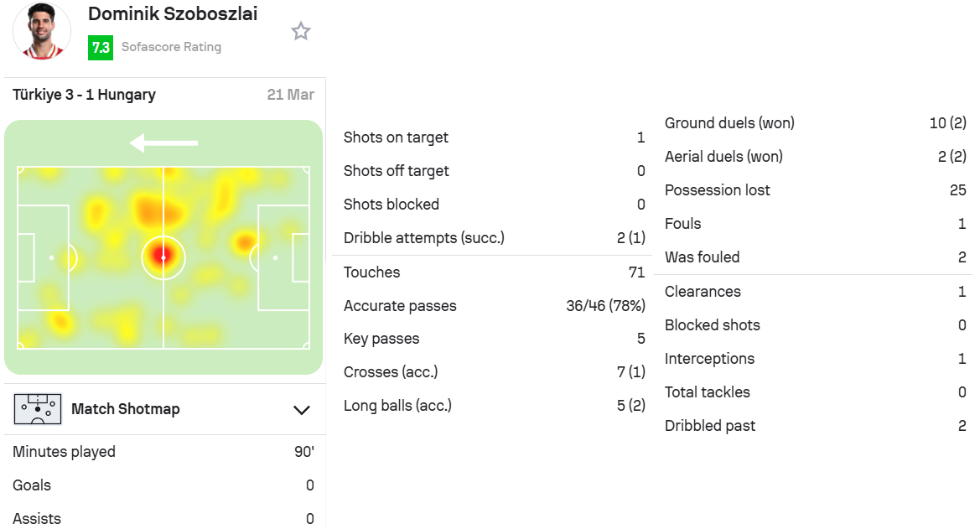The width and height of the screenshot is (980, 529).
Task: Select the Key passes stat row
Action: (x=494, y=339)
